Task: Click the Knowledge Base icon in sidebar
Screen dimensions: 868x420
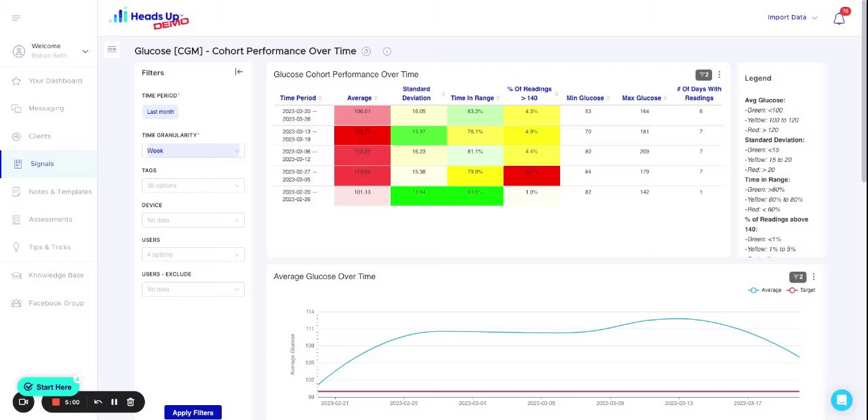Action: pos(16,275)
